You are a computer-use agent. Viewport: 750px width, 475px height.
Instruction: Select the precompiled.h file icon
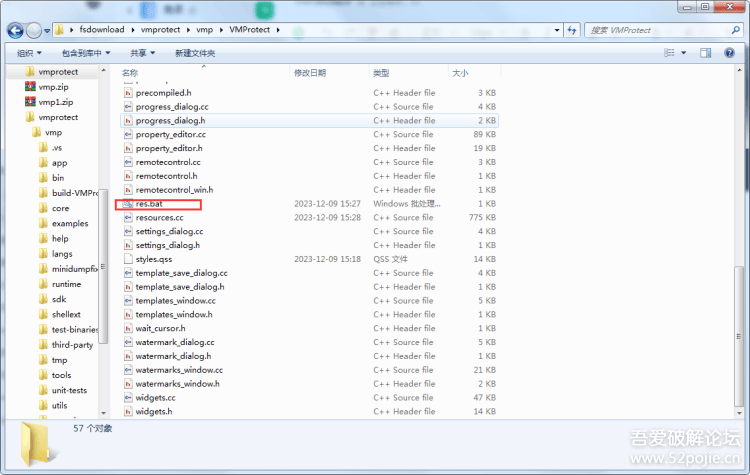[128, 93]
